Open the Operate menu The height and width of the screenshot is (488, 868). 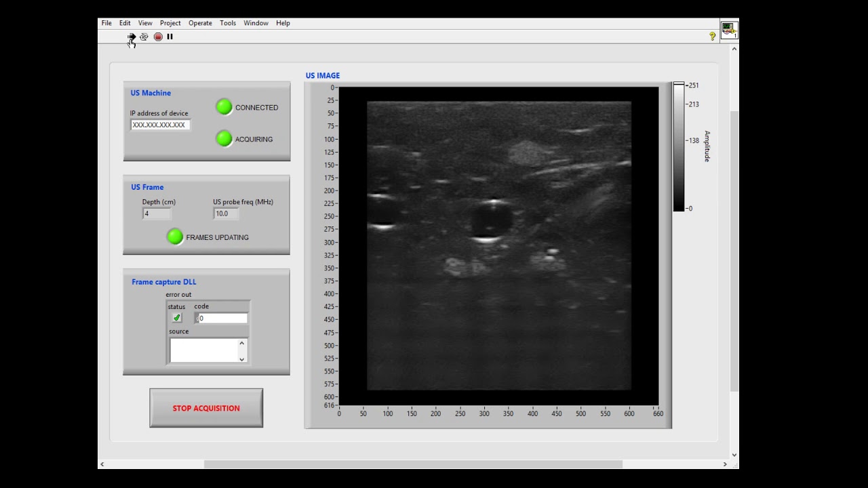[200, 23]
